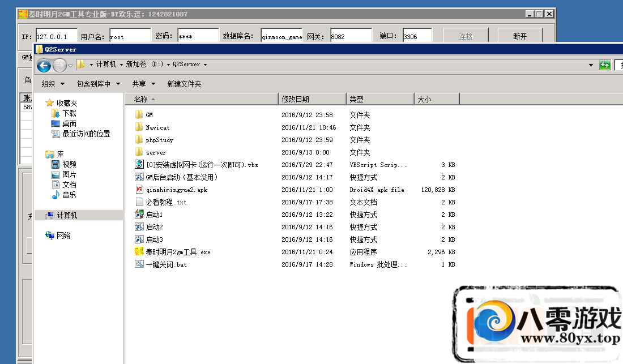Select the qinshimingyue2.apk file icon
The height and width of the screenshot is (364, 623).
[x=139, y=189]
